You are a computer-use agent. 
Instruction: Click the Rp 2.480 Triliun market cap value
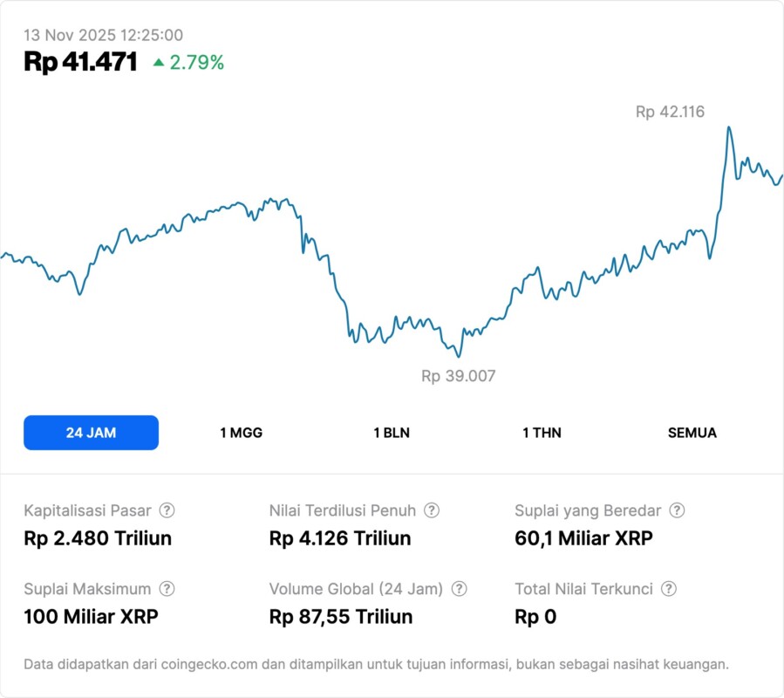(x=98, y=538)
